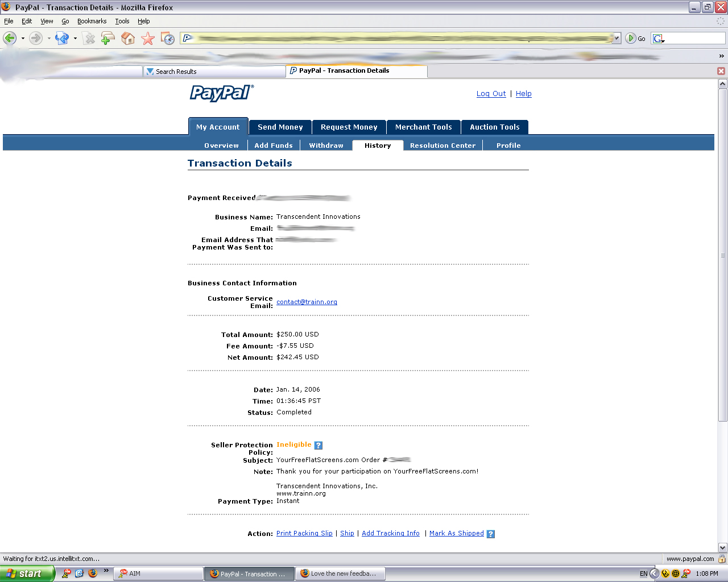Click the contact@trainn.org email link

pos(307,302)
